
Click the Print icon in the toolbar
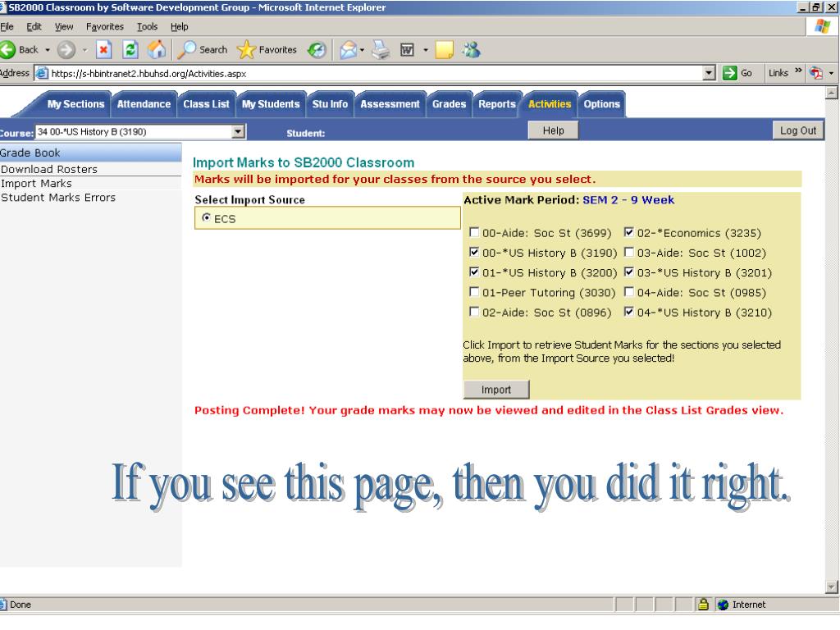[381, 50]
